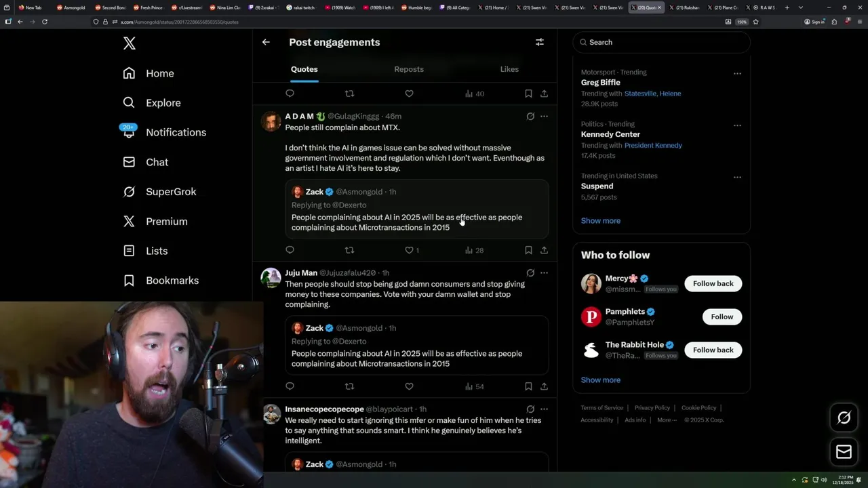Image resolution: width=868 pixels, height=488 pixels.
Task: View analytics showing 28 views
Action: click(474, 250)
